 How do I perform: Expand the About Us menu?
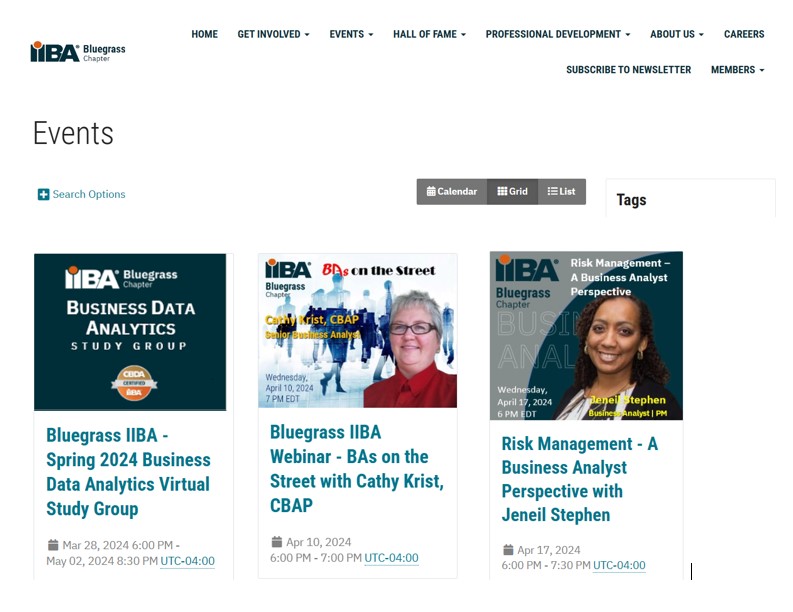pos(676,34)
